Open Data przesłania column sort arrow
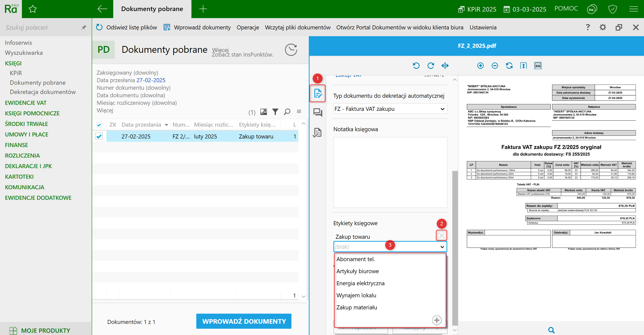This screenshot has height=335, width=644. [166, 125]
